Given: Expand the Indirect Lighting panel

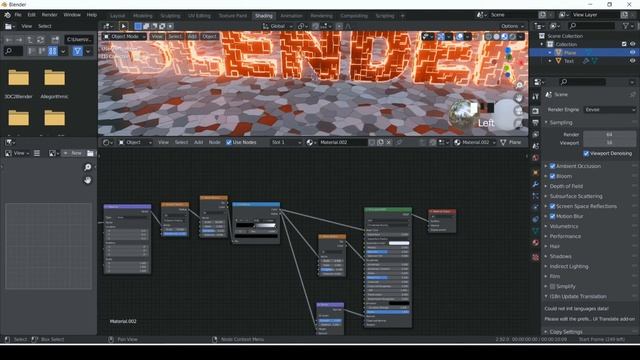Looking at the screenshot, I should [569, 267].
